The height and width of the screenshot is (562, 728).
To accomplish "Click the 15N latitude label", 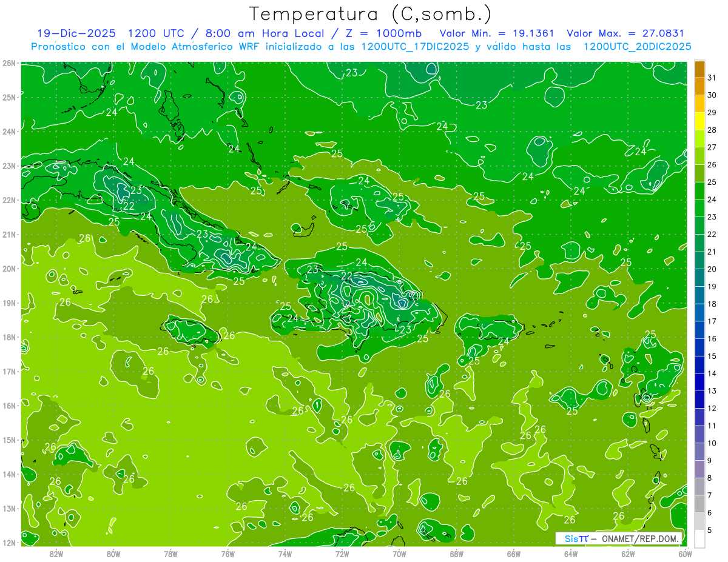I will (10, 440).
